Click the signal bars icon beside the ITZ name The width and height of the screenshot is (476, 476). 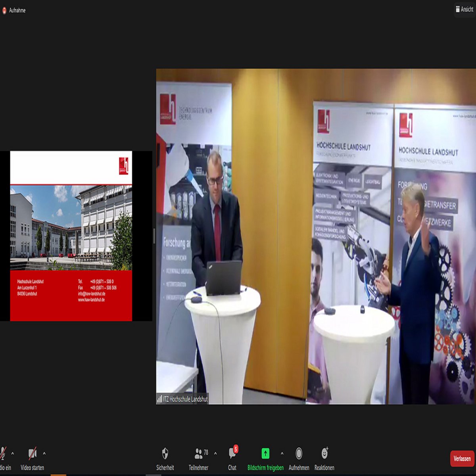(x=159, y=399)
